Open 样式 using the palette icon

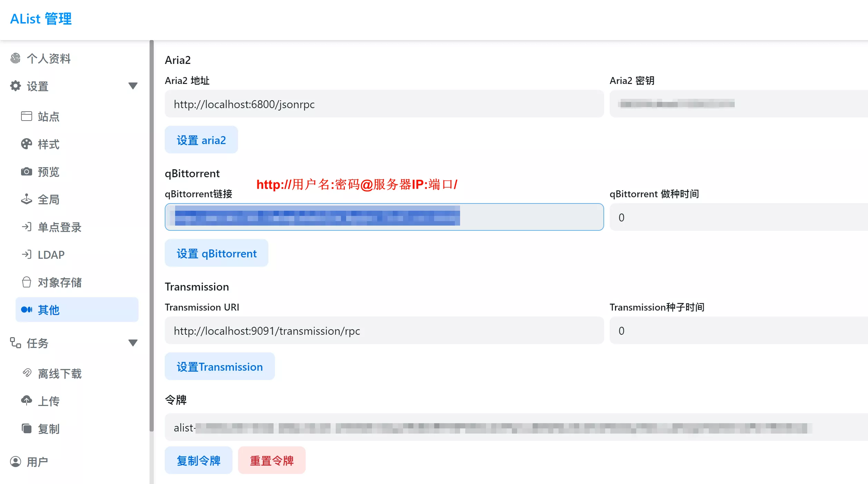pyautogui.click(x=27, y=144)
